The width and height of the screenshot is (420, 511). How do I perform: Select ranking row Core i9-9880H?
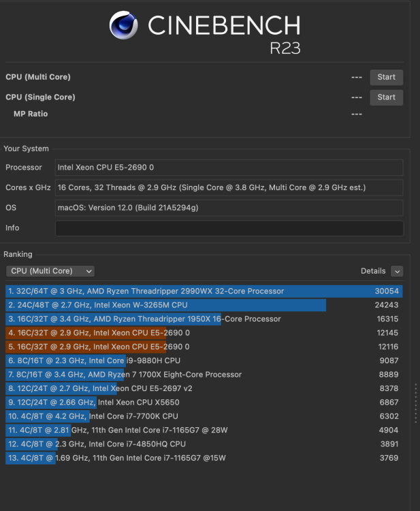click(x=204, y=360)
